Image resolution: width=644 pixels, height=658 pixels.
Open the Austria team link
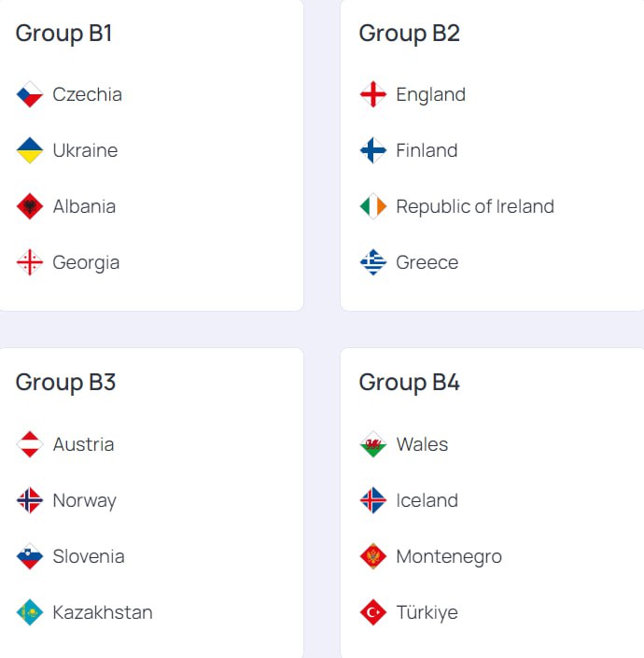pos(83,444)
